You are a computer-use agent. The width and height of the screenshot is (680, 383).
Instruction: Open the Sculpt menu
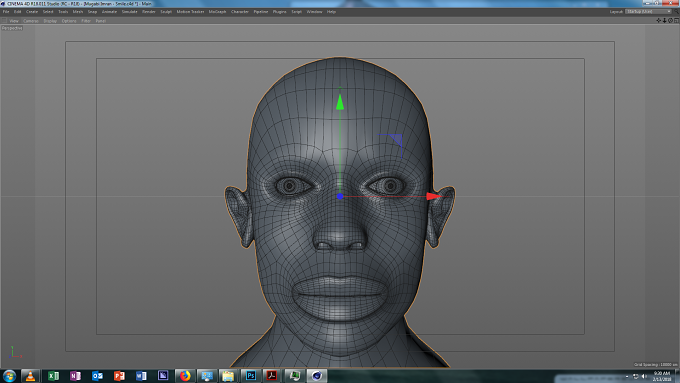[x=166, y=12]
